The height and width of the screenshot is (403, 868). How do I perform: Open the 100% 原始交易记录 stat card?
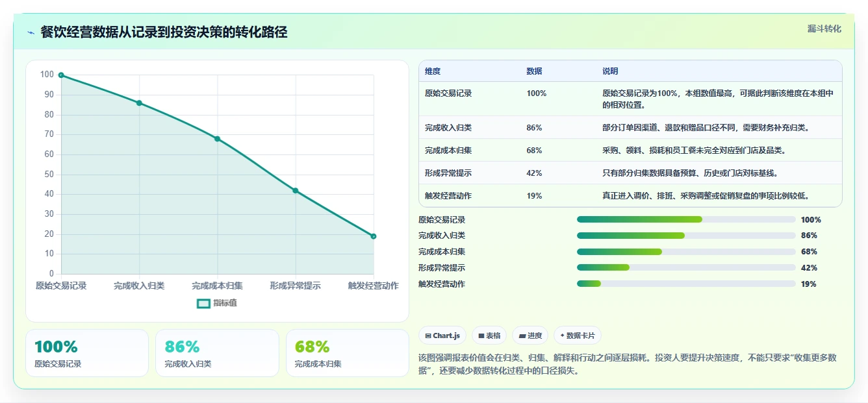[87, 353]
